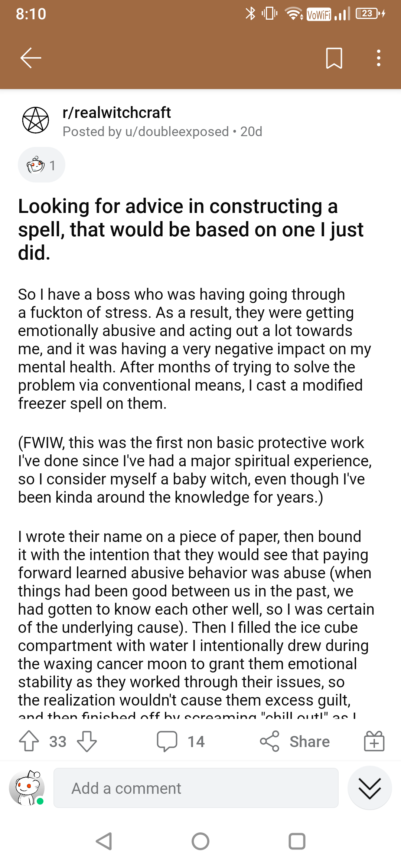401x868 pixels.
Task: Tap the Add a comment field
Action: 196,788
